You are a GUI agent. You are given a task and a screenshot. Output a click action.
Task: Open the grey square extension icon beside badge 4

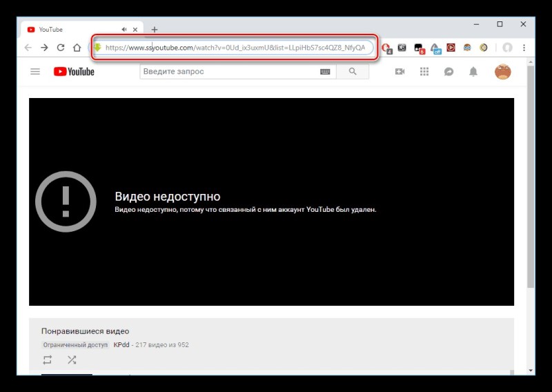pos(402,48)
